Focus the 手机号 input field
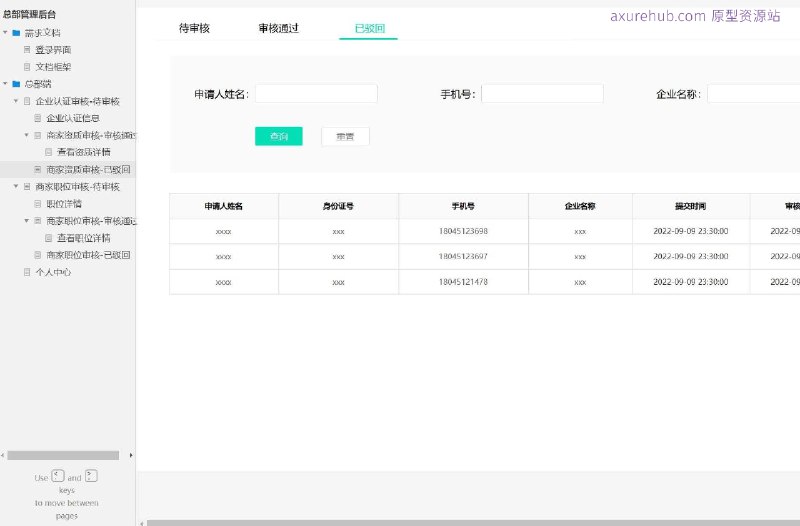This screenshot has width=800, height=526. (542, 94)
